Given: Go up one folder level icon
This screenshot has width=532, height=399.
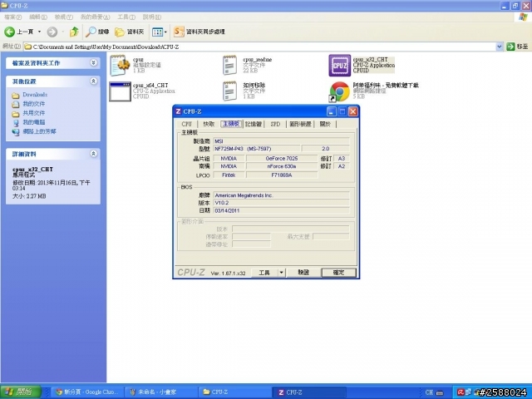Looking at the screenshot, I should 74,32.
